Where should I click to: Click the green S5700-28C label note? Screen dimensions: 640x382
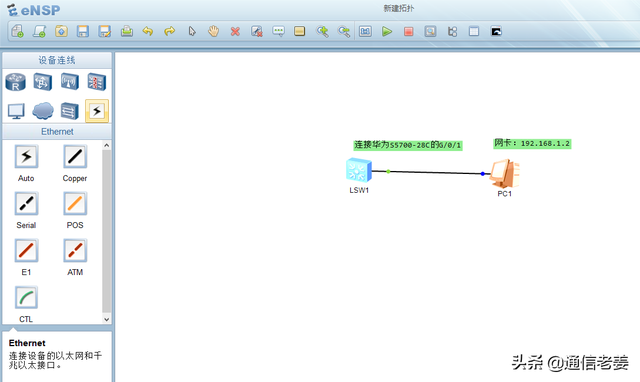coord(408,145)
